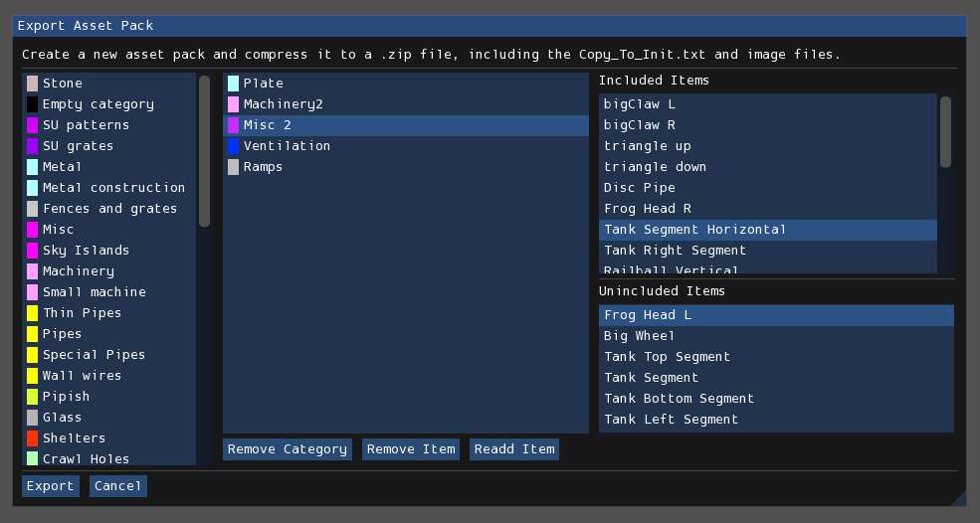Select Big Wheel in Unincluded Items
The width and height of the screenshot is (980, 523).
pyautogui.click(x=776, y=336)
